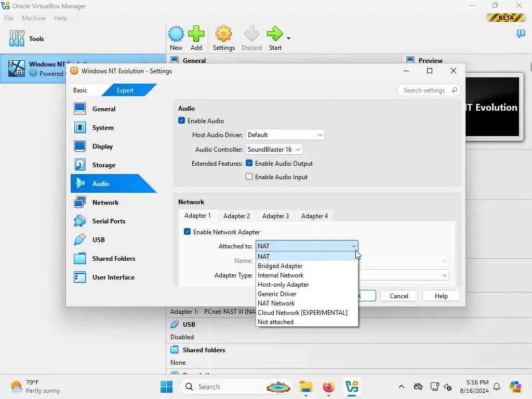Click the Help button in Settings

pyautogui.click(x=441, y=296)
